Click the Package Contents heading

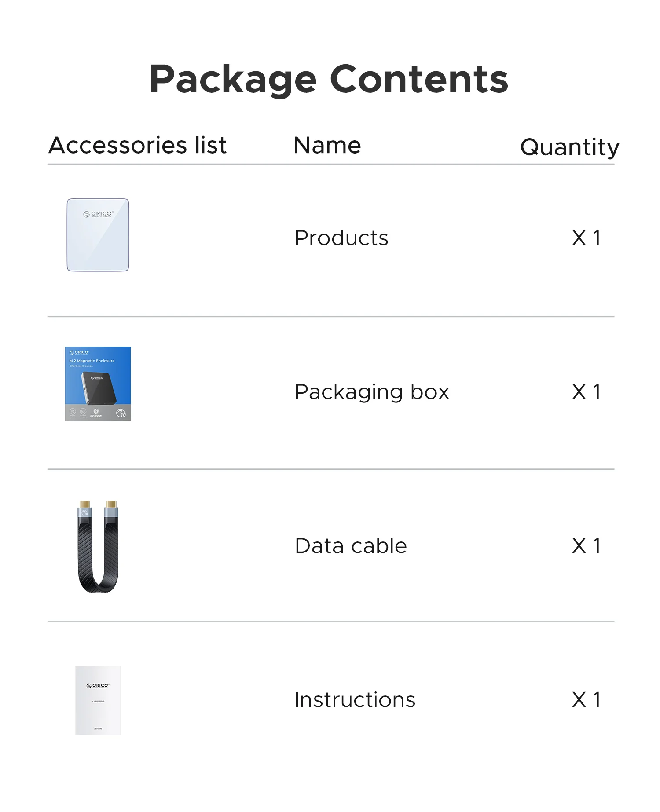[x=329, y=79]
